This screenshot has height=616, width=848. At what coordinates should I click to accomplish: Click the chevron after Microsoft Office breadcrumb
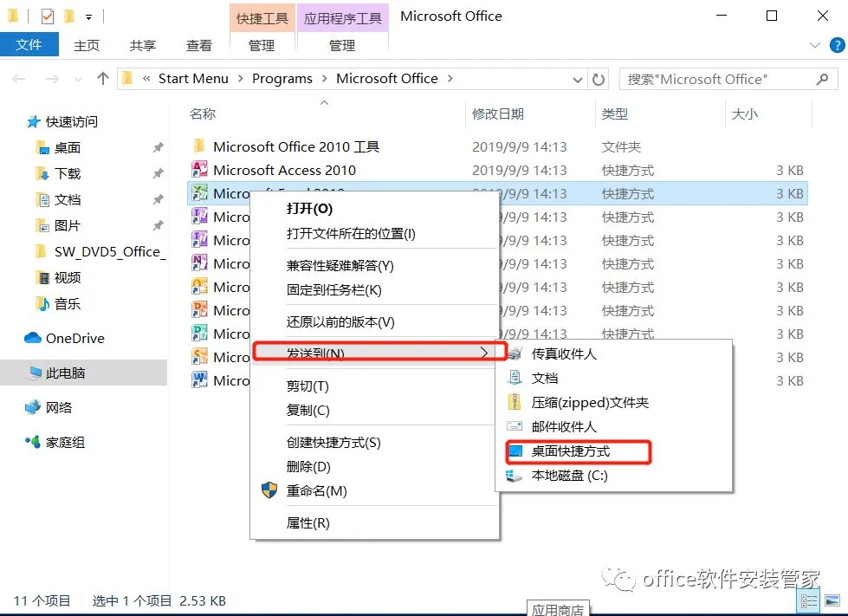pyautogui.click(x=450, y=79)
